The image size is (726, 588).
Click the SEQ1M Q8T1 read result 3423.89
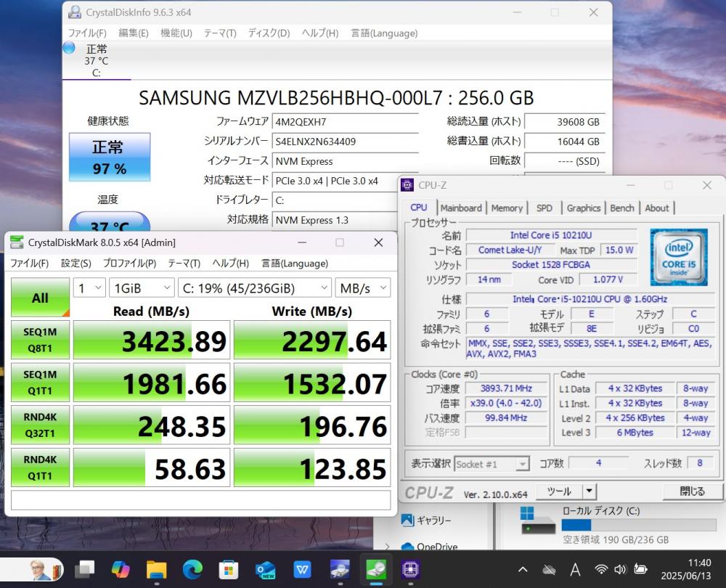(x=152, y=340)
